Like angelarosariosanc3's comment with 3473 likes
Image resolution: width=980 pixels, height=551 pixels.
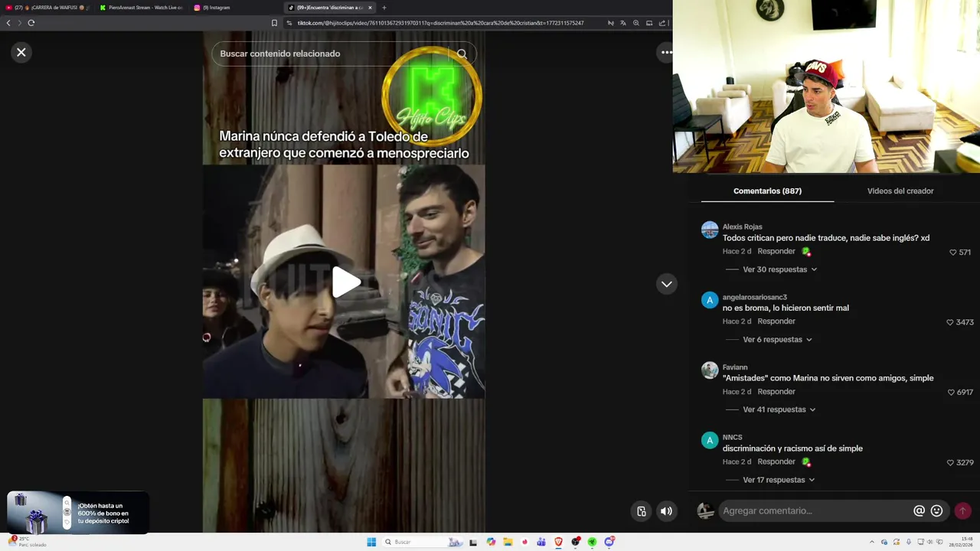pyautogui.click(x=950, y=322)
